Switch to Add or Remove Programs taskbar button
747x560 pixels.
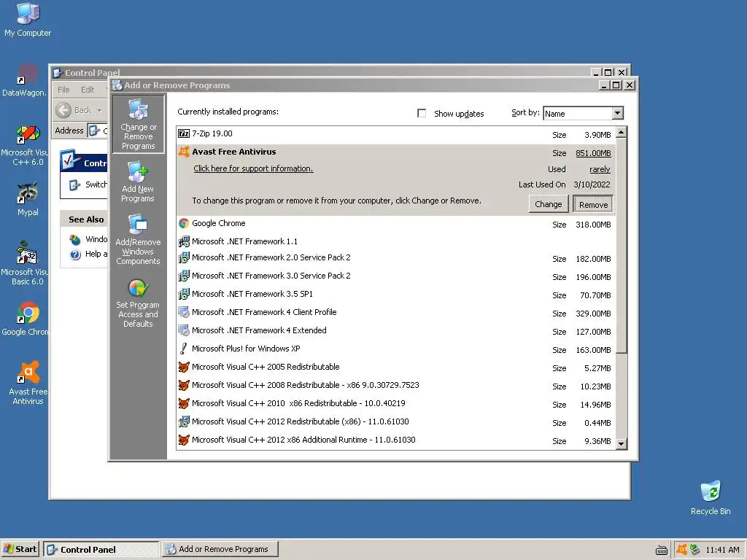[x=220, y=549]
